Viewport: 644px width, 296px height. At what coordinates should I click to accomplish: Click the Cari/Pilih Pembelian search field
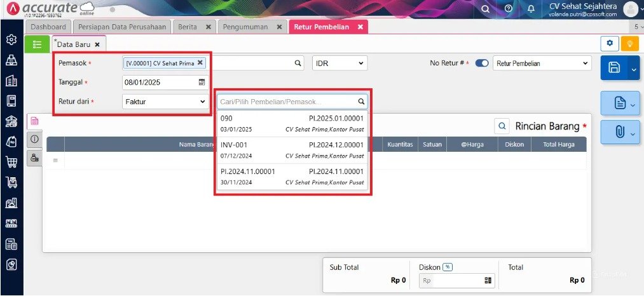292,102
